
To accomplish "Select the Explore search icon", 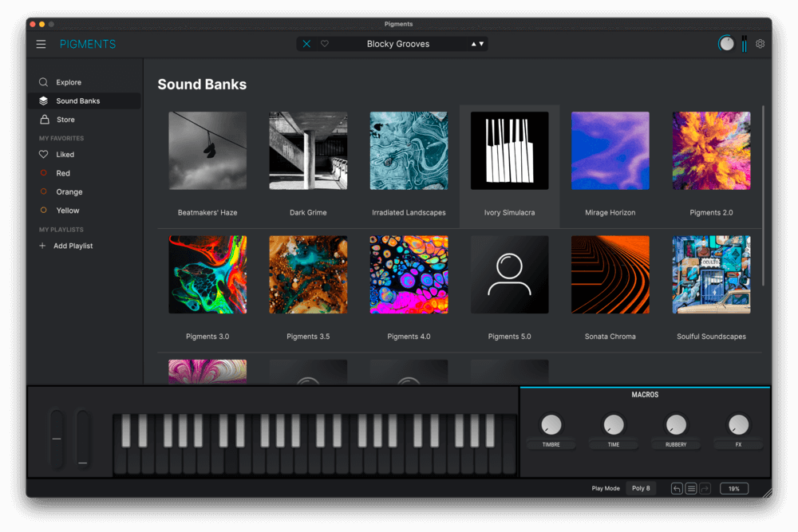I will tap(44, 82).
